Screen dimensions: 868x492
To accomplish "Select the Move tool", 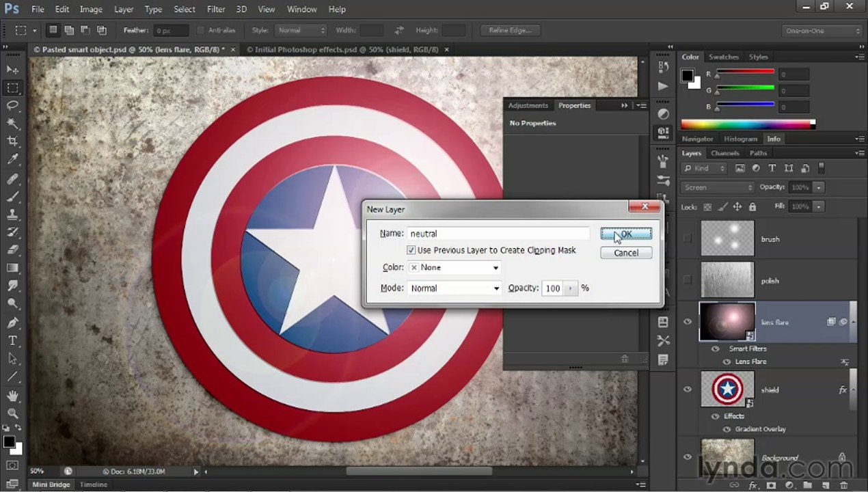I will point(12,70).
